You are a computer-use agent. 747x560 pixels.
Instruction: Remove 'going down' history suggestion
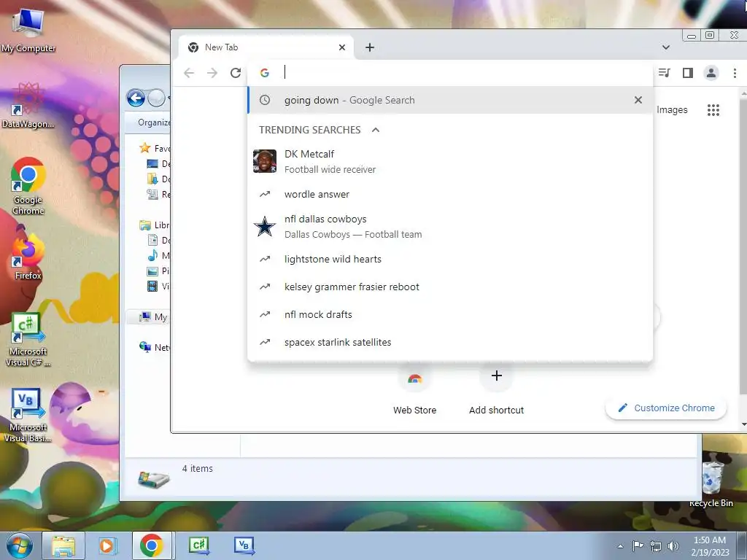coord(638,100)
